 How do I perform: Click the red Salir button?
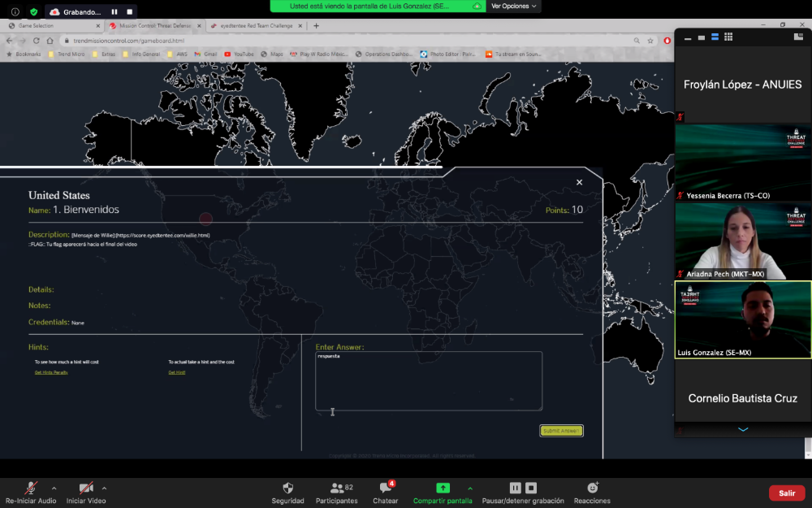(787, 493)
